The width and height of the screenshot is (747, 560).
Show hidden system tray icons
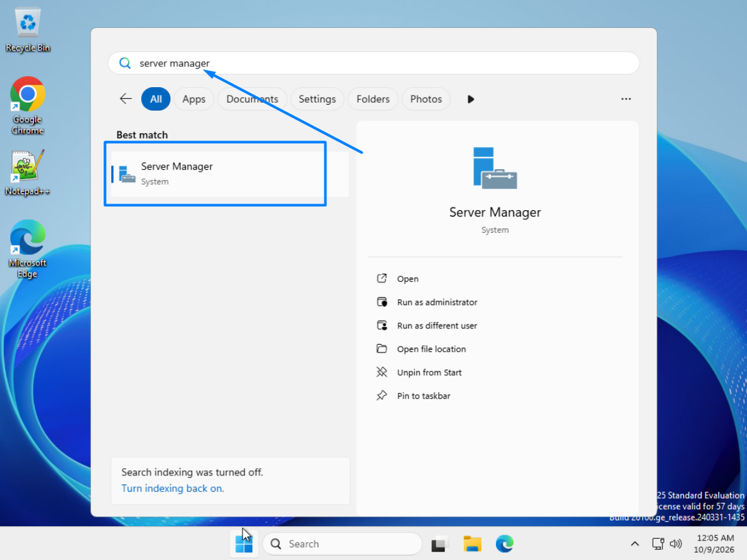click(635, 544)
